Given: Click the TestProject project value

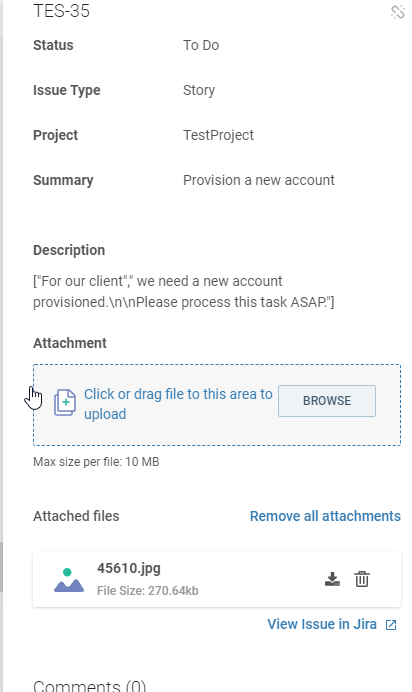Looking at the screenshot, I should click(218, 135).
